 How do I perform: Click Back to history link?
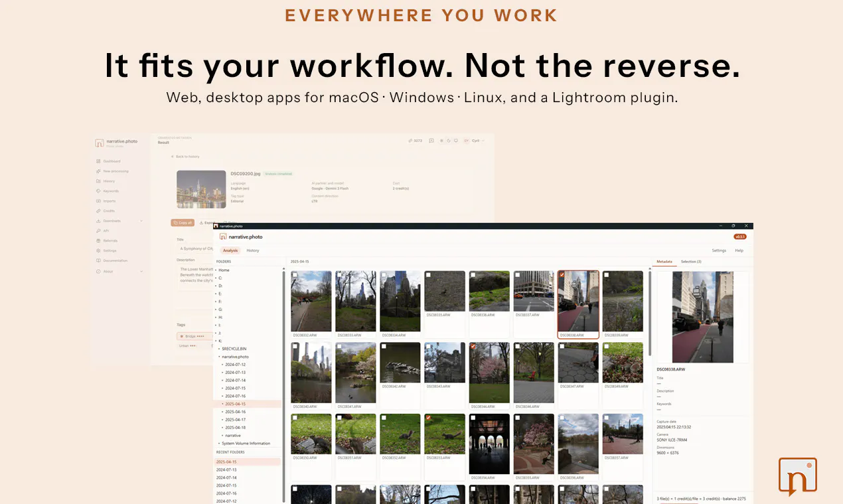point(185,157)
